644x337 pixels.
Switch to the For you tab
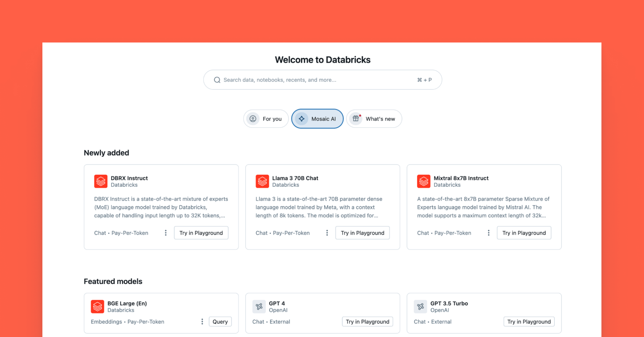266,119
